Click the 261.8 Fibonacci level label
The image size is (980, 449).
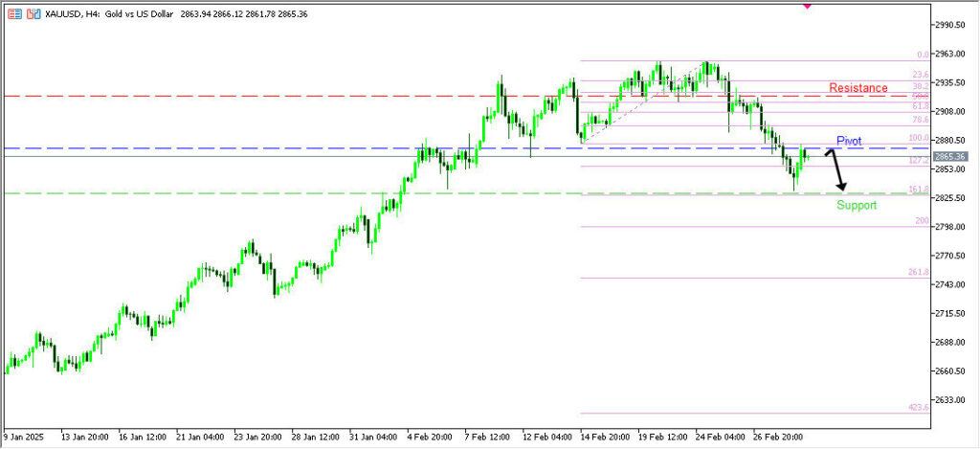pyautogui.click(x=918, y=273)
